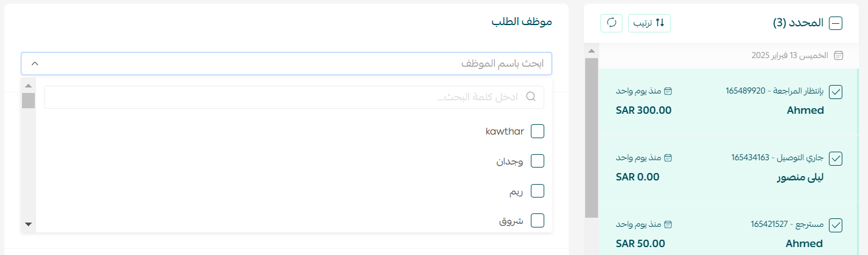Click the refresh orders icon

(x=611, y=23)
